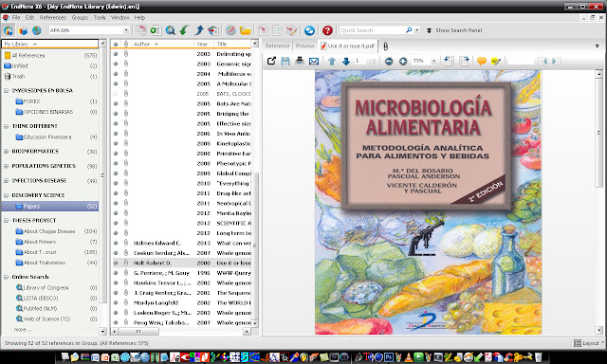Screen dimensions: 607x364
Task: Expand the POPULATIONS GENETICS group set
Action: [7, 166]
